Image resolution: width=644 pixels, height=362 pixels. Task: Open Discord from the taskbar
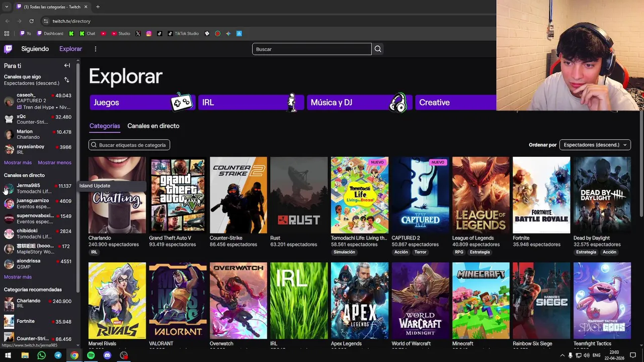pyautogui.click(x=107, y=355)
